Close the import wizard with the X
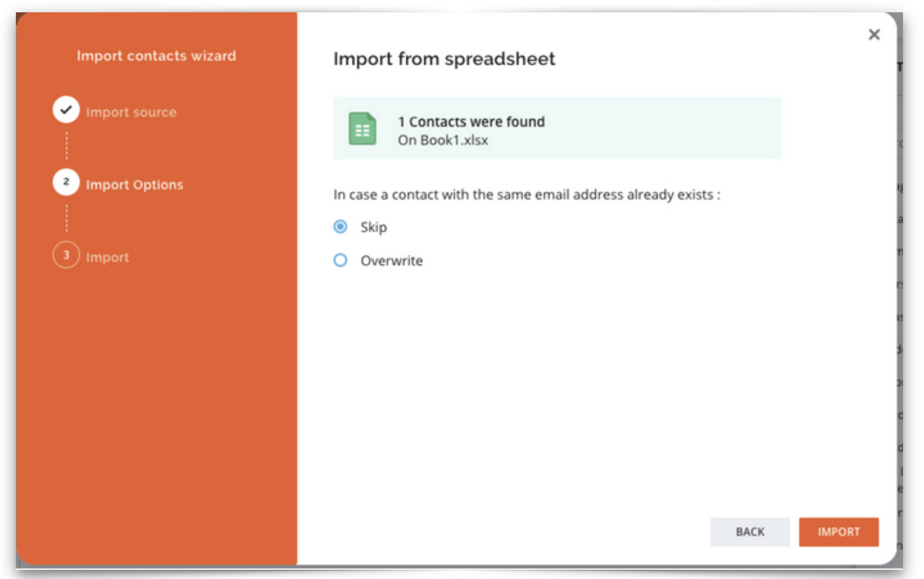This screenshot has height=579, width=924. click(x=874, y=34)
